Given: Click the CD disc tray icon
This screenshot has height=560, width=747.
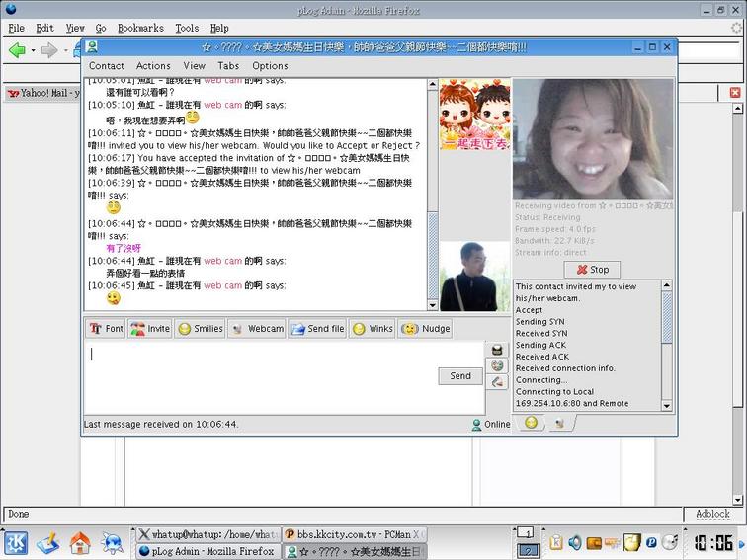Looking at the screenshot, I should (x=670, y=543).
